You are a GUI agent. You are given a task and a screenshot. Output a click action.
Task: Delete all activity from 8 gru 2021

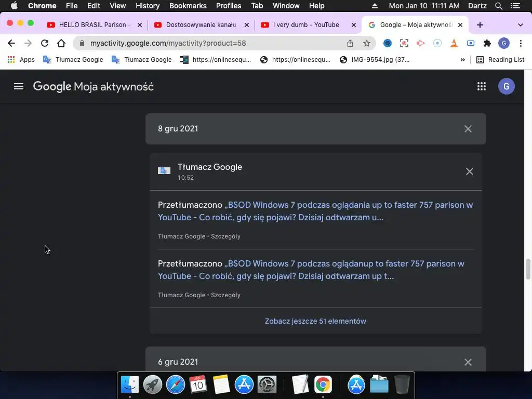click(468, 129)
